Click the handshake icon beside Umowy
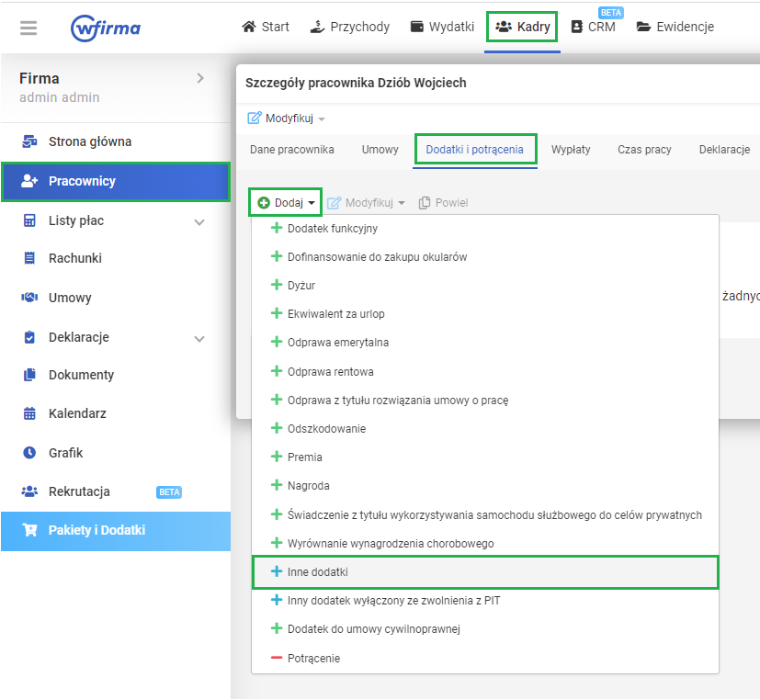The image size is (760, 700). (x=29, y=298)
